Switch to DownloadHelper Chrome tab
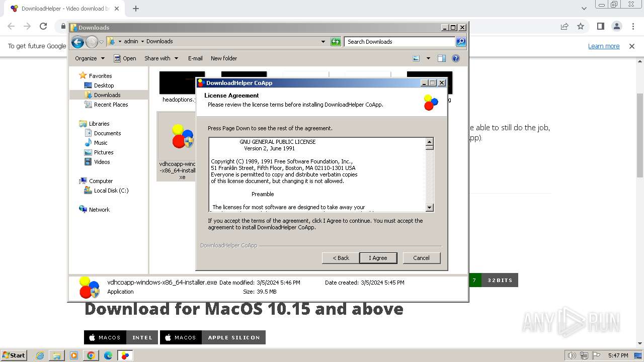 [x=65, y=9]
